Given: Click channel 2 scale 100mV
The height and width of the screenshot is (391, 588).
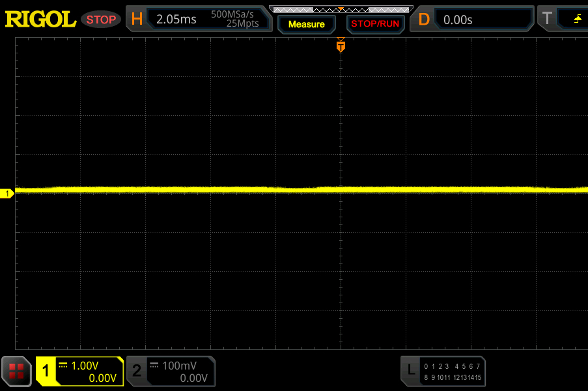Looking at the screenshot, I should pyautogui.click(x=179, y=366).
